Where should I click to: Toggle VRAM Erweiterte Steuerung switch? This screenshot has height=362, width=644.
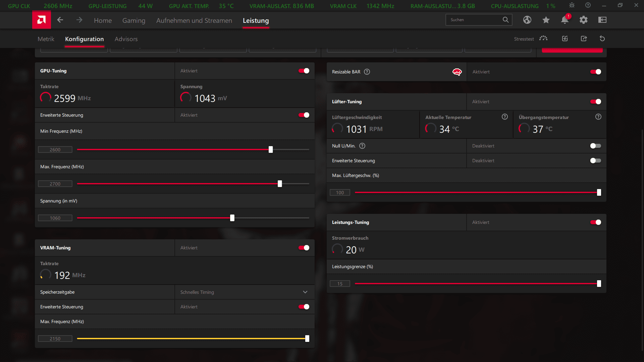[304, 307]
